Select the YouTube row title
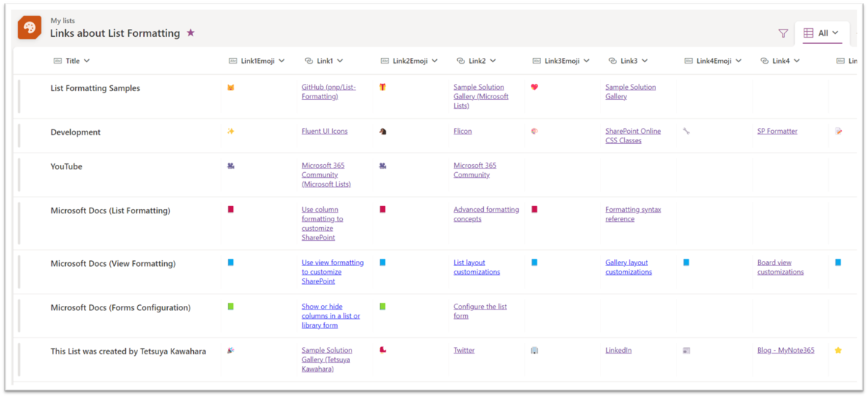Viewport: 868px width, 397px height. coord(67,166)
